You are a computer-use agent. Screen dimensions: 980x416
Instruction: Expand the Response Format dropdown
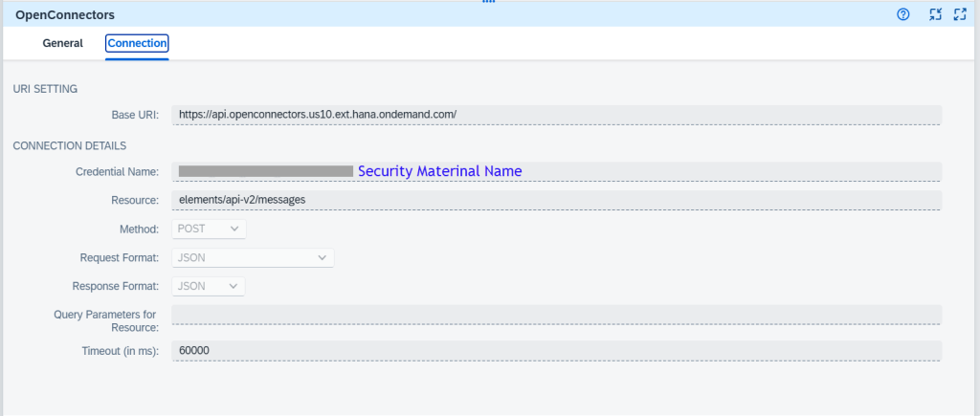coord(210,286)
